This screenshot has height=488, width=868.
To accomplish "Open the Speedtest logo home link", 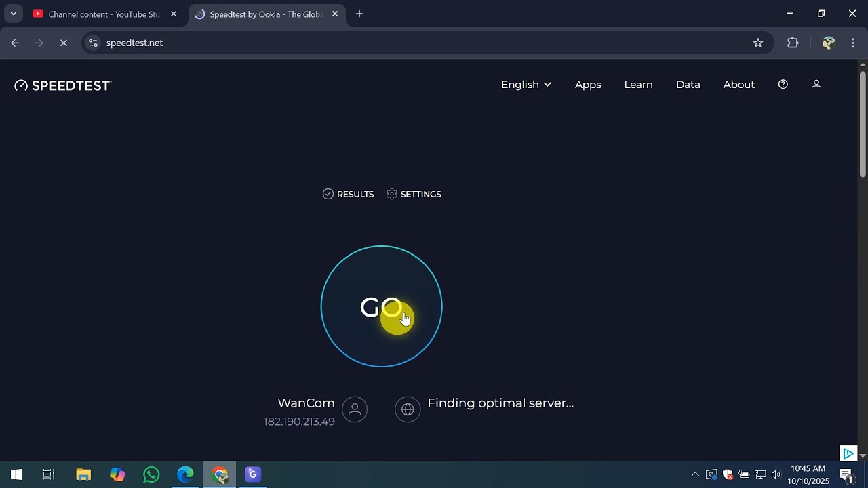I will pyautogui.click(x=63, y=85).
